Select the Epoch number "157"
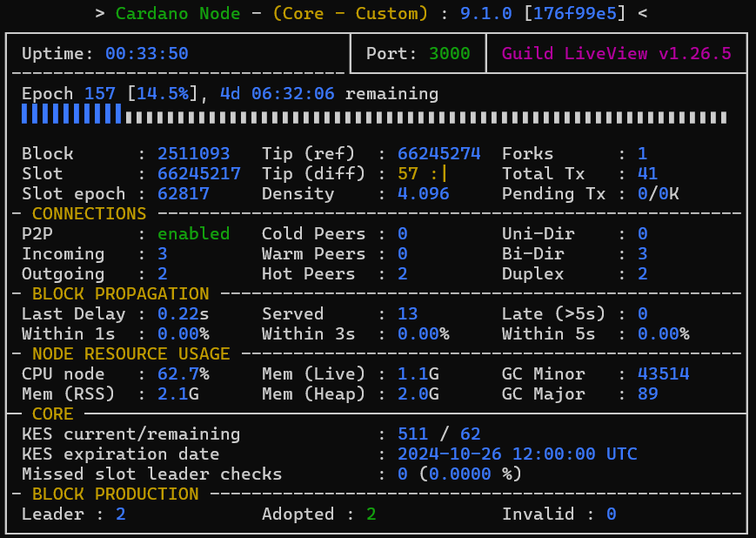The width and height of the screenshot is (756, 538). [100, 94]
